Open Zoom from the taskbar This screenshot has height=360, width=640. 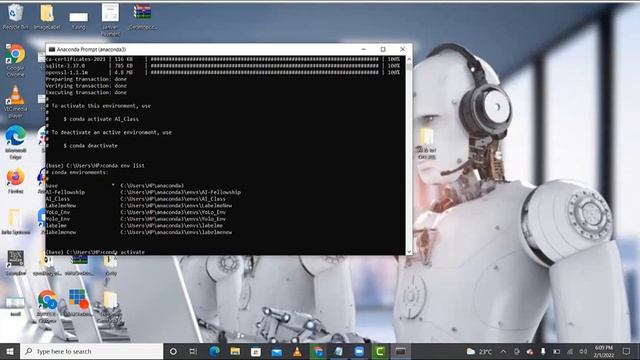pyautogui.click(x=359, y=351)
